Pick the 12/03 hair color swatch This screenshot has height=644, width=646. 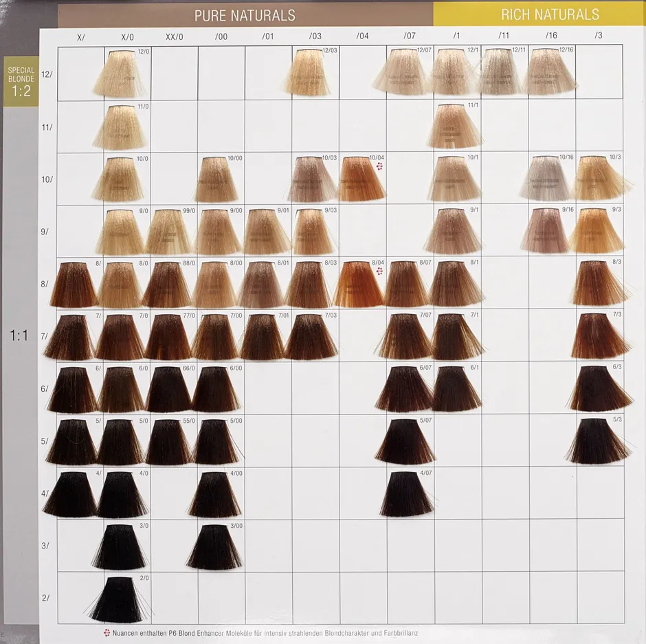pos(308,73)
